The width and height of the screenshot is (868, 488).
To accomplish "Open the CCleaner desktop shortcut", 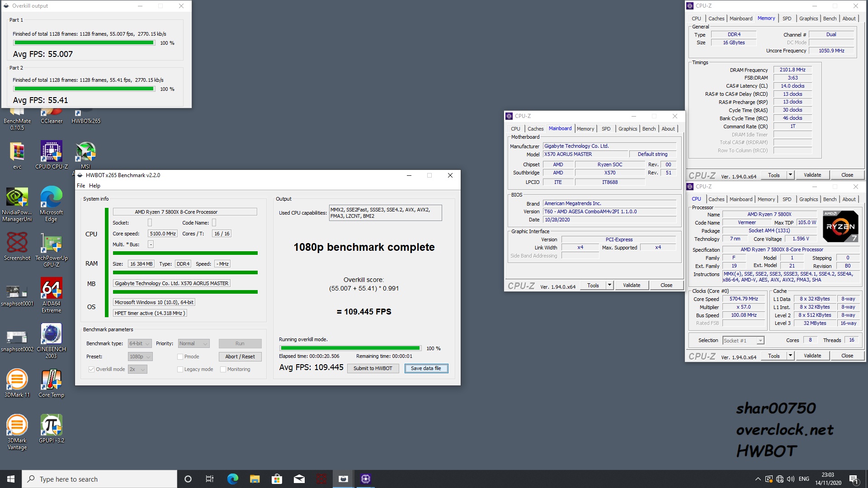I will pos(52,117).
